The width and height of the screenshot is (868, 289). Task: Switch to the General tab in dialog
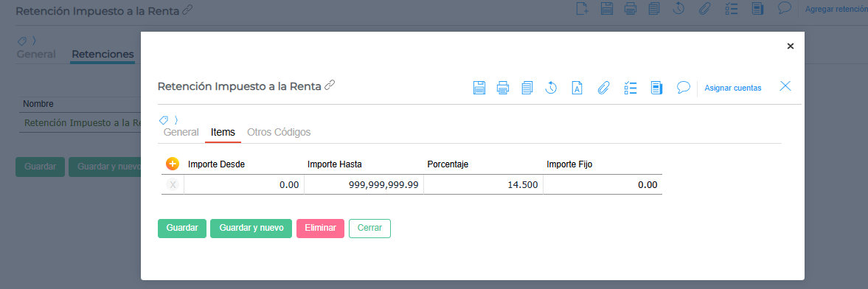click(181, 132)
